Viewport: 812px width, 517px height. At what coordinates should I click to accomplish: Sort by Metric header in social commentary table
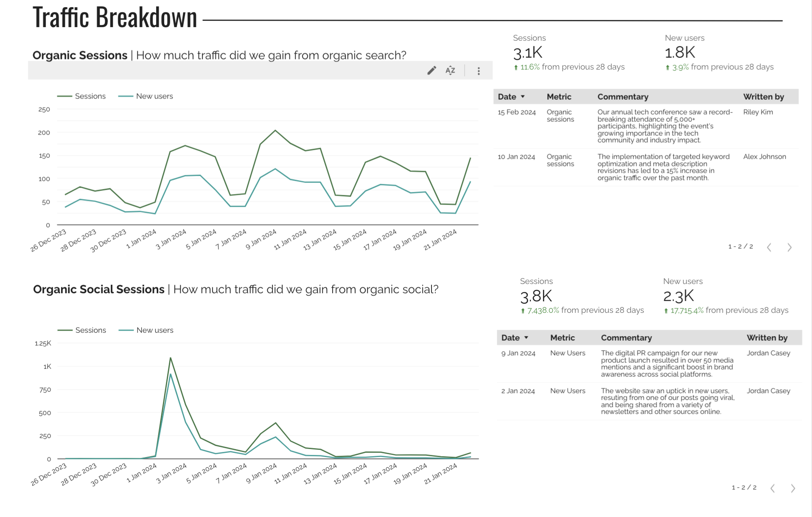point(562,338)
